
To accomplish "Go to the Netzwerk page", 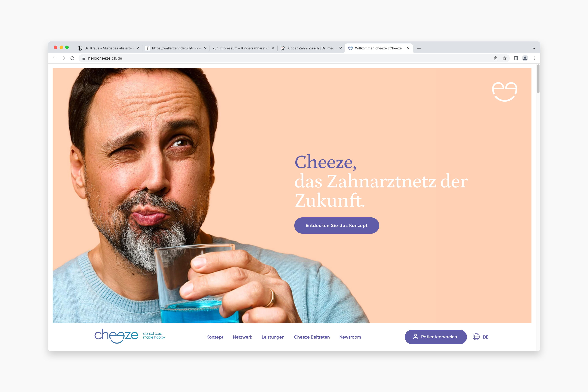I will (x=242, y=337).
